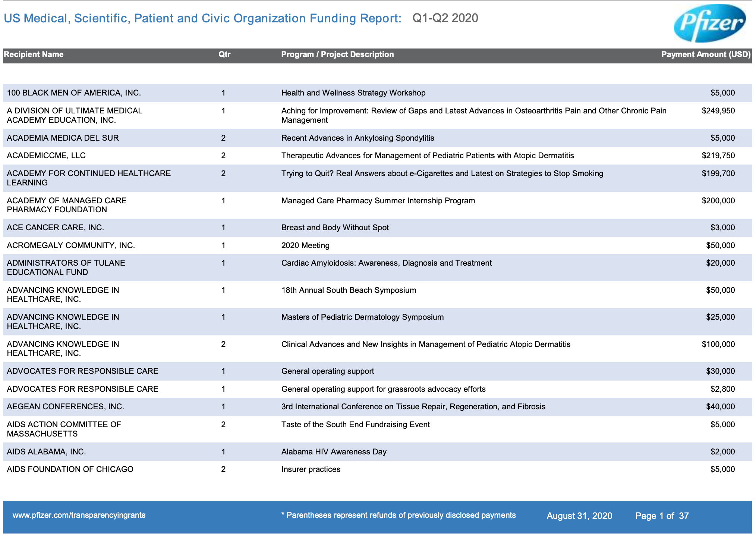
Task: Select ACE Cancer Care, Inc. entry
Action: coord(55,228)
